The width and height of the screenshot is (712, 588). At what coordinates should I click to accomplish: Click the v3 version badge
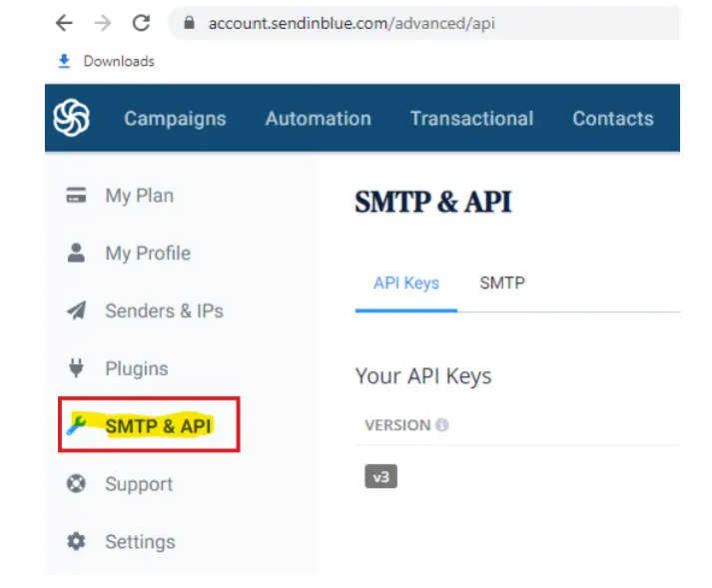381,476
